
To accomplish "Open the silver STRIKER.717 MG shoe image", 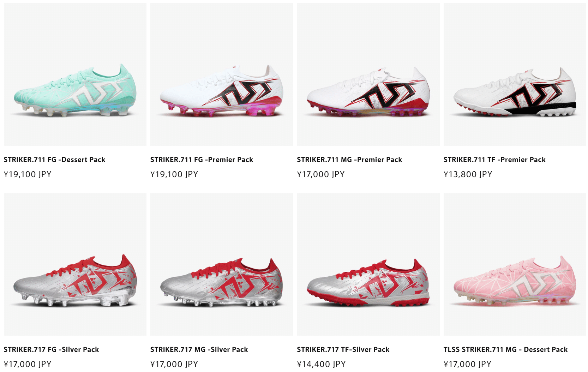I will pyautogui.click(x=222, y=264).
